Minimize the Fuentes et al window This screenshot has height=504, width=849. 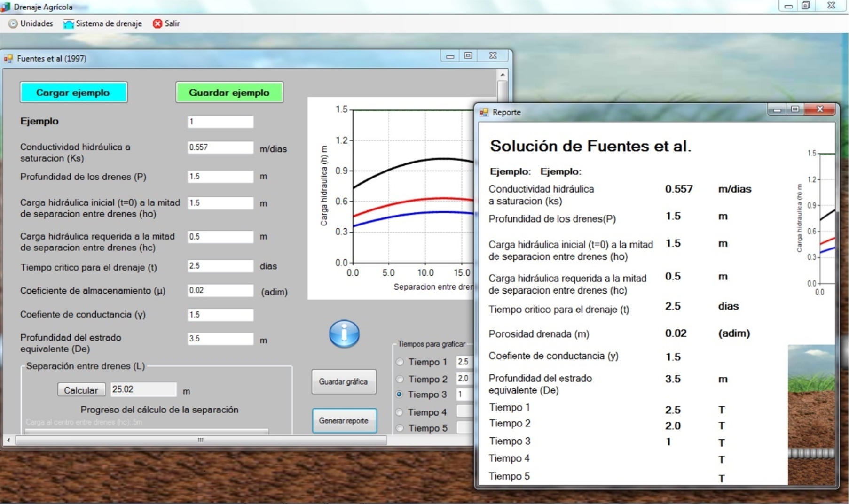pos(450,56)
